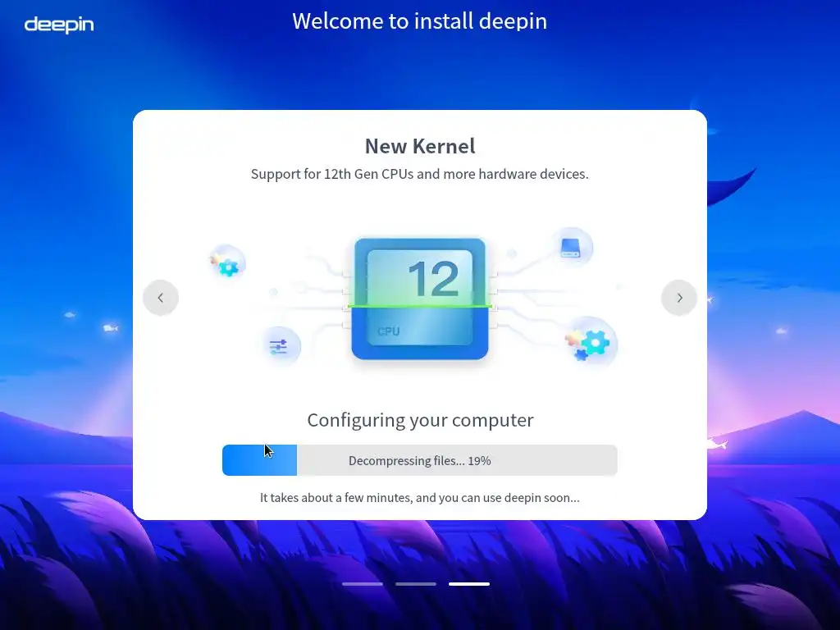This screenshot has width=840, height=630.
Task: Select the second slide indicator
Action: [x=416, y=584]
